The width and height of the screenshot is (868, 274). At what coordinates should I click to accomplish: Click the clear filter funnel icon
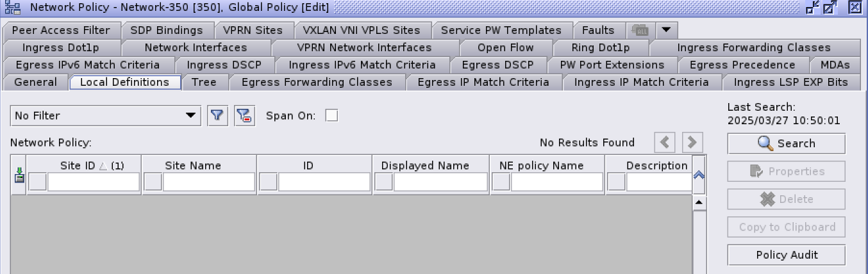[244, 115]
